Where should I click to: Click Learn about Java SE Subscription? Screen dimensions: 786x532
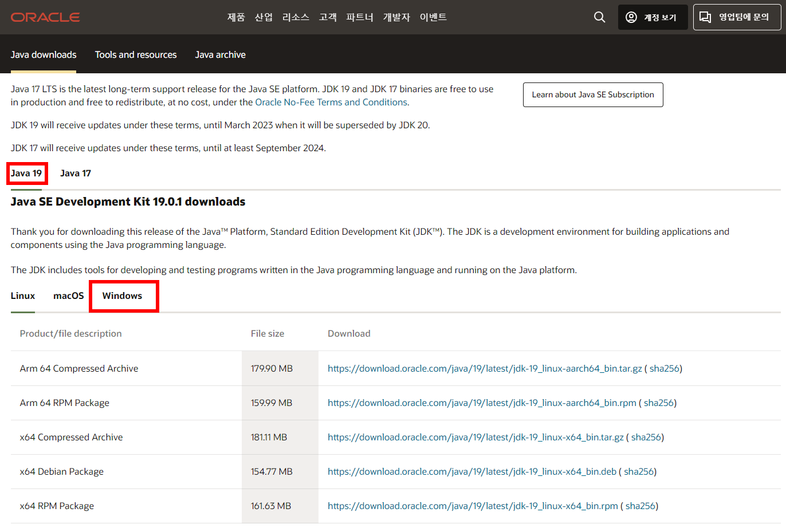pos(593,94)
